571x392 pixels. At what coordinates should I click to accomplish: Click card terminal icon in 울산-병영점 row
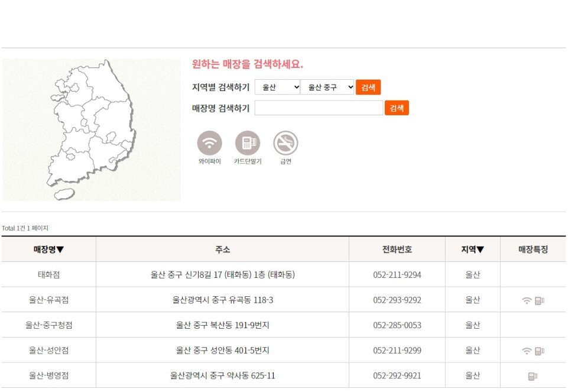(533, 376)
